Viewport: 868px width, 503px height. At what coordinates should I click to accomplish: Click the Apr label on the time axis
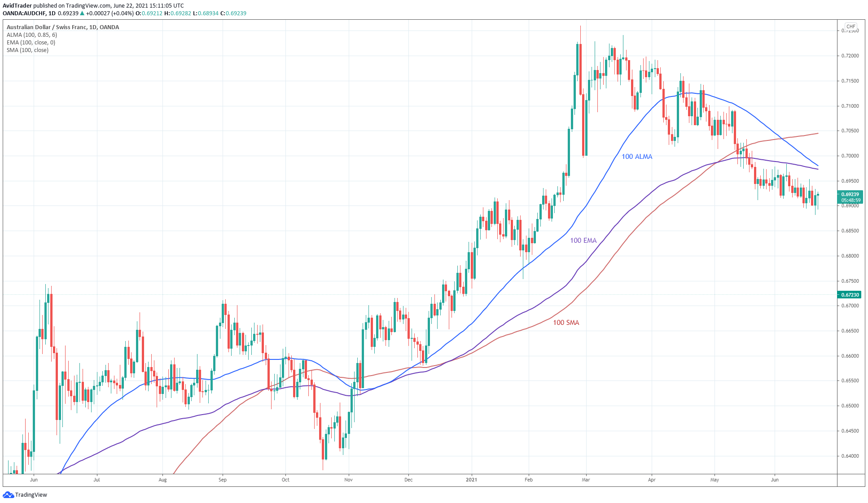pyautogui.click(x=652, y=480)
